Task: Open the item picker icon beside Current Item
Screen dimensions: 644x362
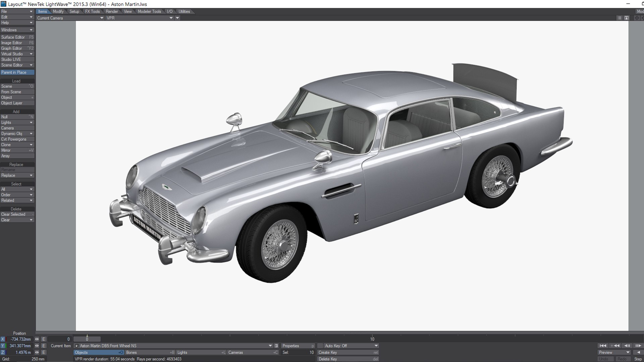Action: (x=276, y=346)
